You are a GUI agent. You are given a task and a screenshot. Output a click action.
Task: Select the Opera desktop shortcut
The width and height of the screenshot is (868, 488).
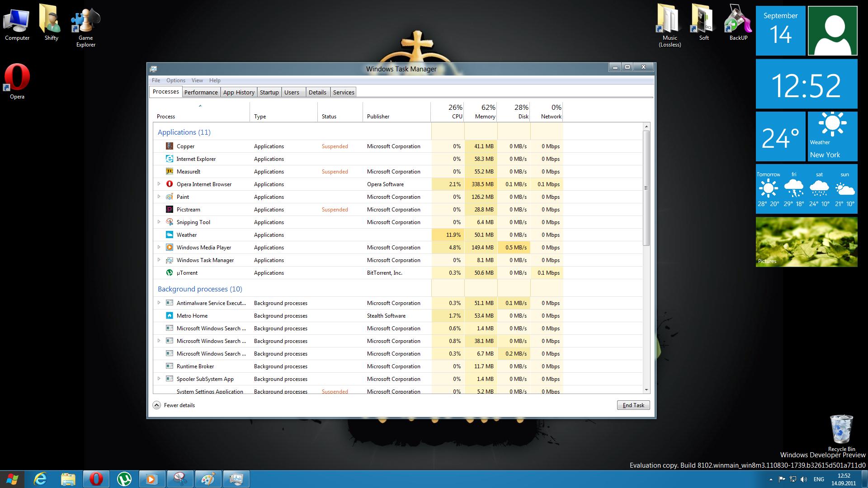pos(17,81)
